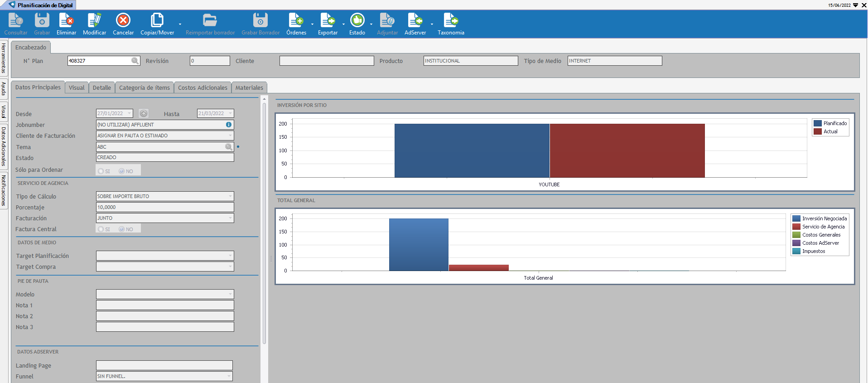Click the Exportar icon
The image size is (868, 383).
point(328,21)
